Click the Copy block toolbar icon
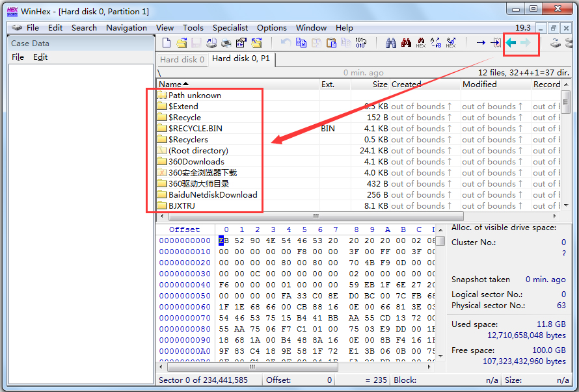Viewport: 579px width, 392px height. tap(301, 44)
